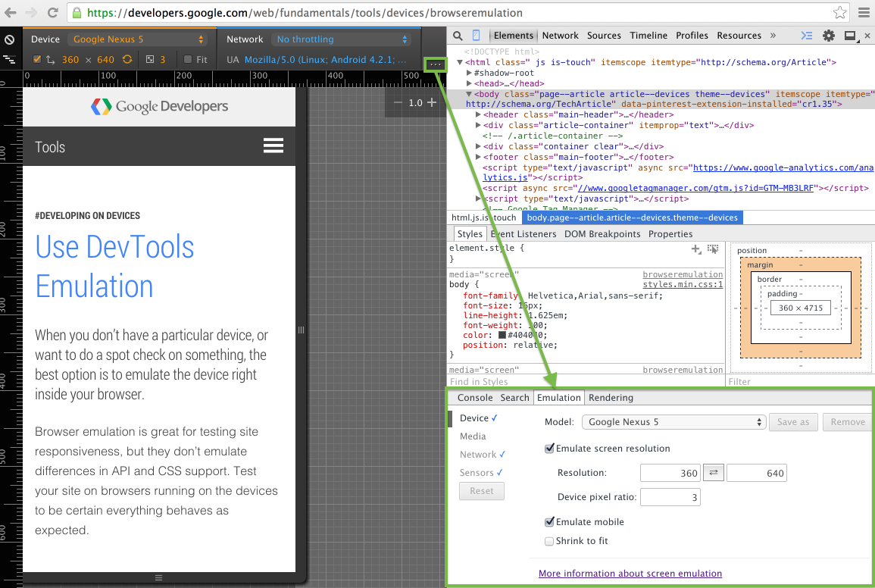This screenshot has height=588, width=875.
Task: Enable the Fit checkbox
Action: 188,59
